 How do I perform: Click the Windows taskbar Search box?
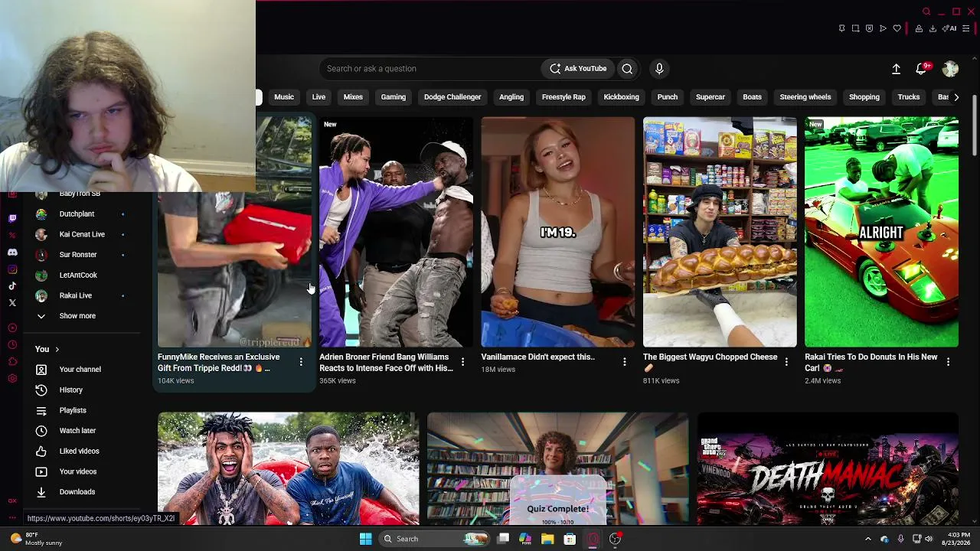[434, 539]
